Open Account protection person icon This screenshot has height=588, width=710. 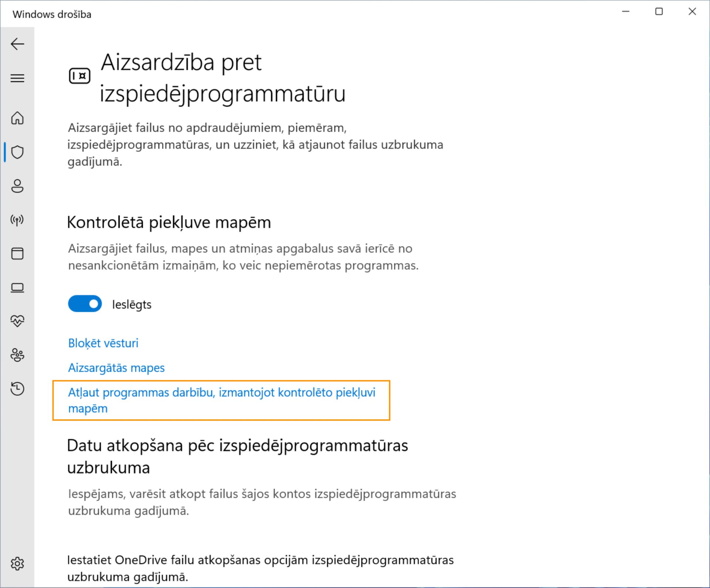(x=17, y=186)
